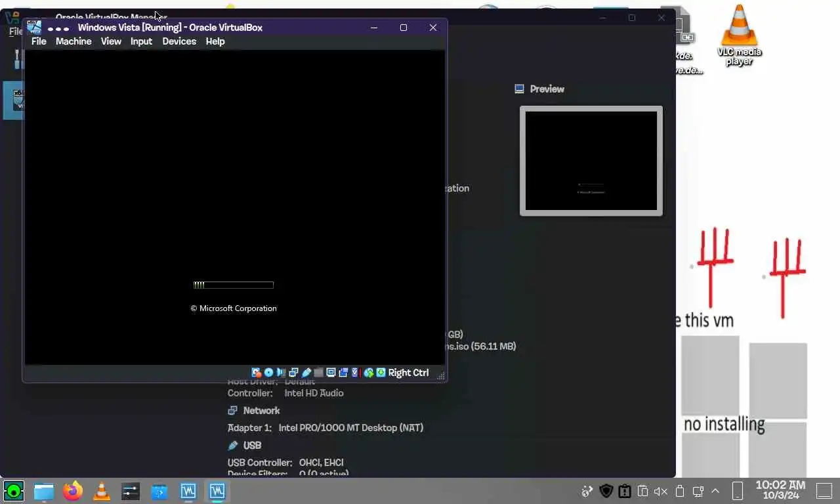Screen dimensions: 840x504
Task: Click the hard disk activity status icon
Action: [256, 373]
